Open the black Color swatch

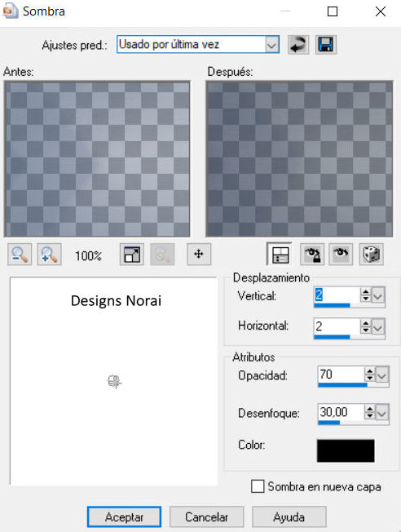(x=346, y=450)
